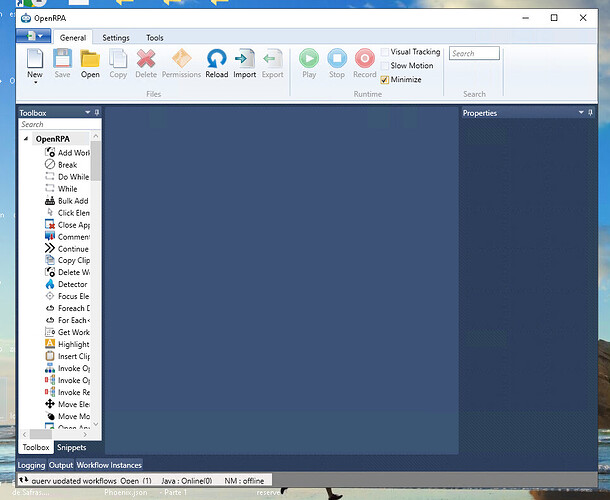Choose the Get Work activity
Image resolution: width=610 pixels, height=500 pixels.
pos(67,332)
